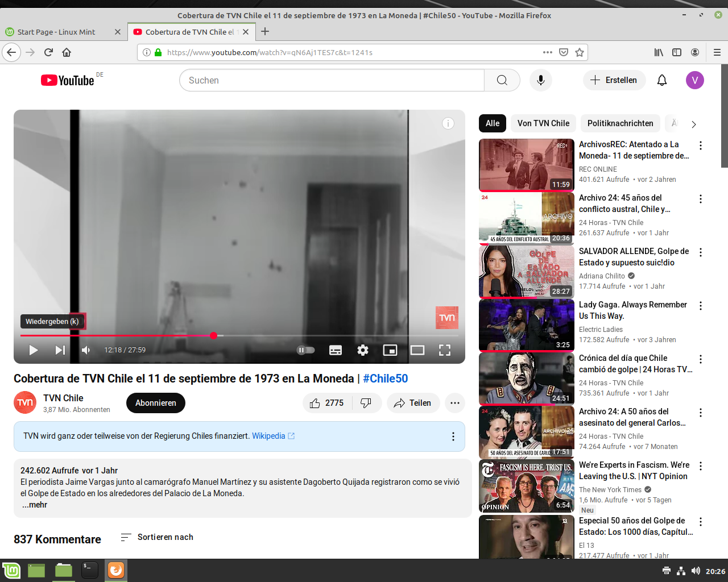The image size is (728, 582).
Task: Select the Alle filter chip
Action: 493,123
